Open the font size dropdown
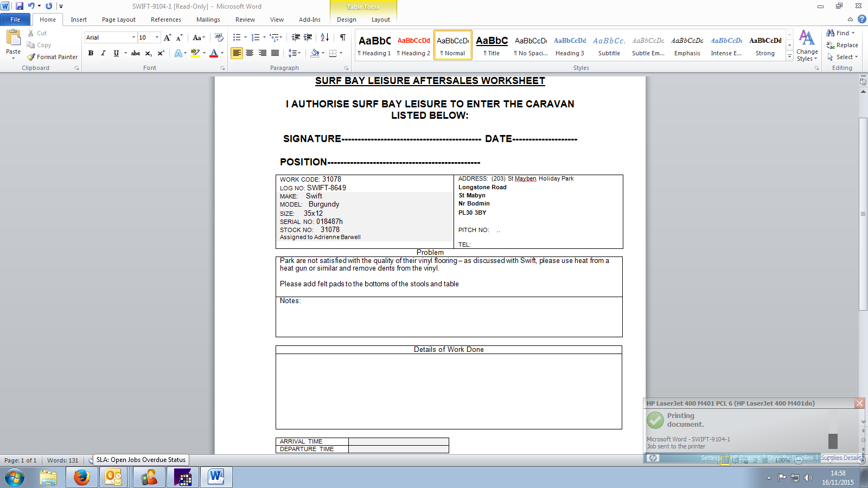This screenshot has height=488, width=868. click(157, 37)
